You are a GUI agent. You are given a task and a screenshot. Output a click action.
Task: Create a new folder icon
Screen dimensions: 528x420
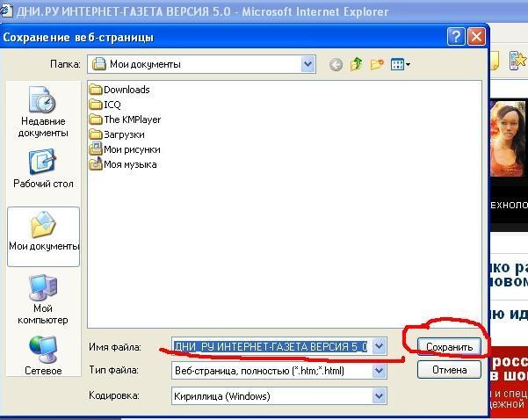pyautogui.click(x=377, y=64)
